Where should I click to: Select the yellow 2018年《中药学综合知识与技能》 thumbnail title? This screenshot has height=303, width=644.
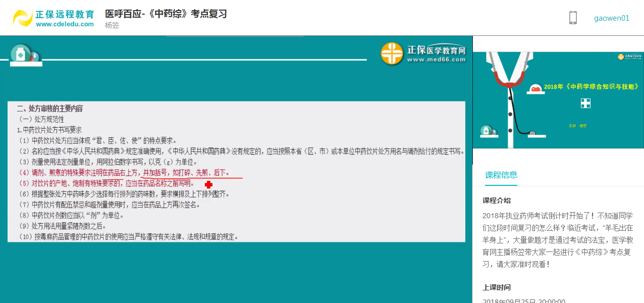pyautogui.click(x=591, y=87)
